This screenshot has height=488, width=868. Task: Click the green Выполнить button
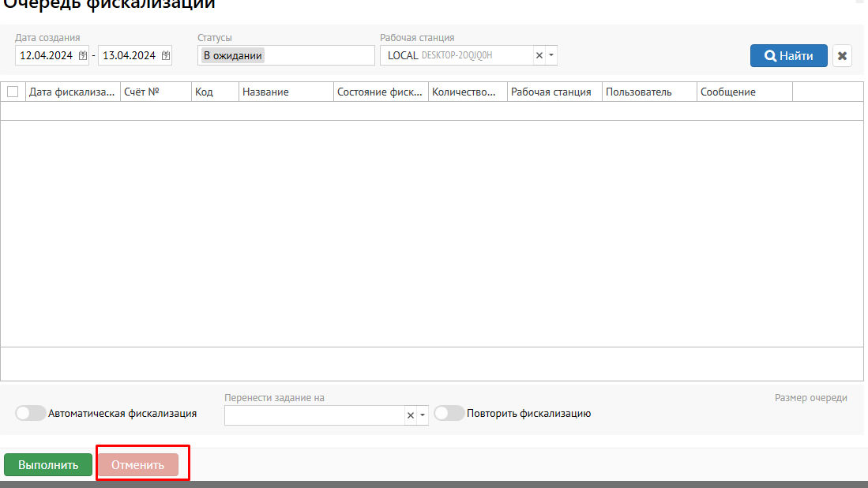pos(48,465)
